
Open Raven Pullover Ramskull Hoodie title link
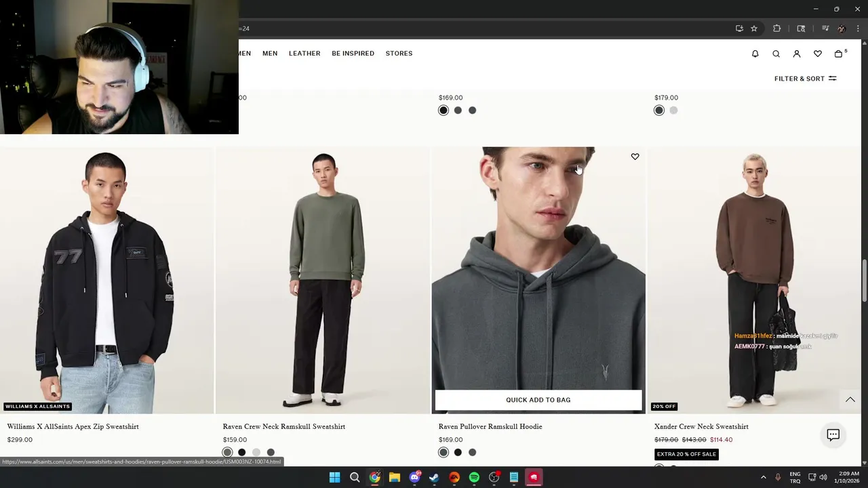490,426
